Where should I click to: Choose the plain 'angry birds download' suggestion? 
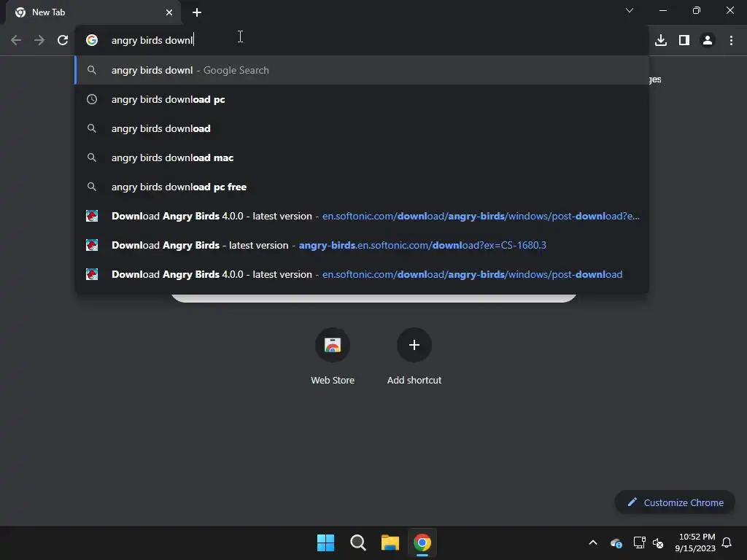coord(362,128)
